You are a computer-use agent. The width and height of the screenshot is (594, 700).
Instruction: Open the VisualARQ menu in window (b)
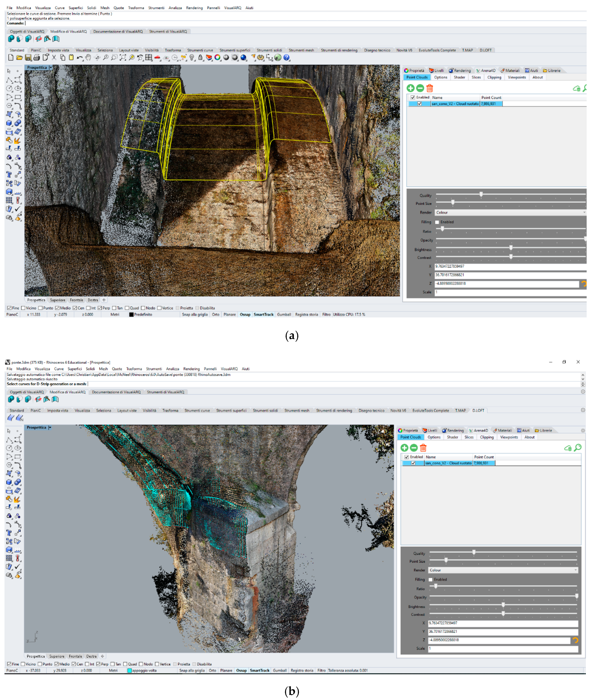coord(229,368)
